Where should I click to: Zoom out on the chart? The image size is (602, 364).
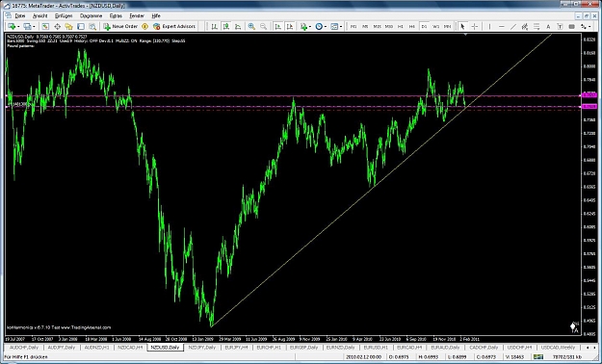click(x=263, y=27)
